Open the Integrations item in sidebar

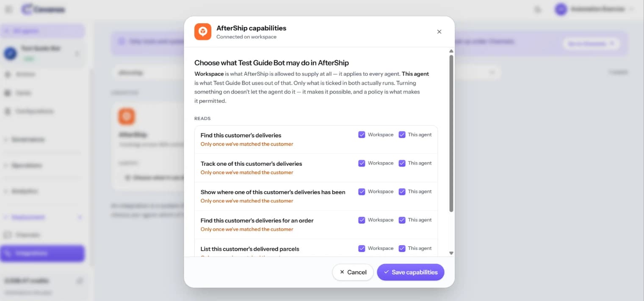(42, 253)
